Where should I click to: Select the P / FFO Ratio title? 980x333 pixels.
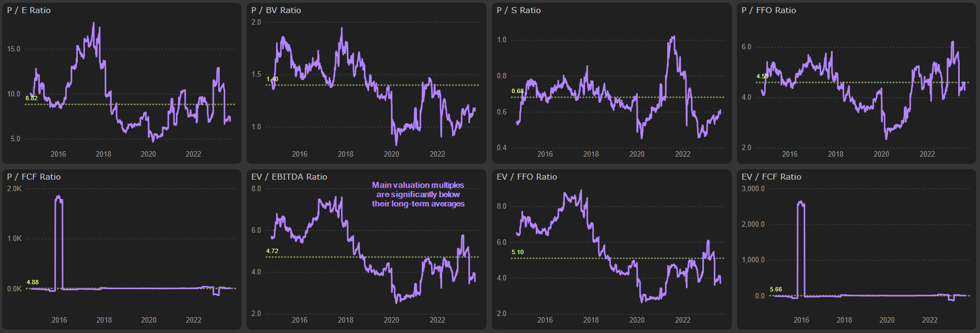pyautogui.click(x=769, y=10)
